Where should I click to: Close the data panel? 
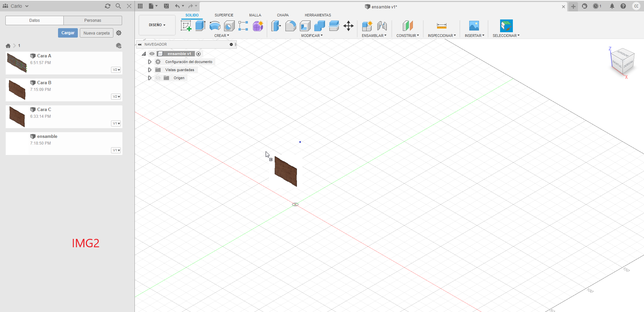129,6
